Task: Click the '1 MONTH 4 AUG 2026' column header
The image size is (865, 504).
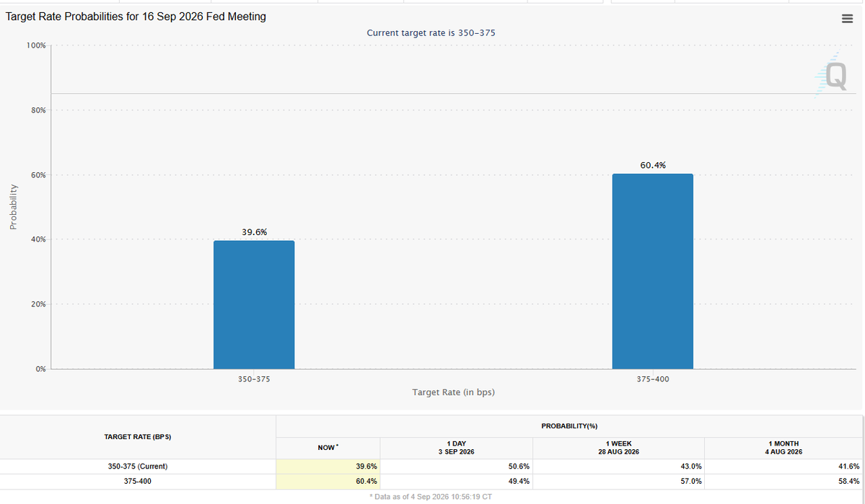Action: pyautogui.click(x=783, y=448)
